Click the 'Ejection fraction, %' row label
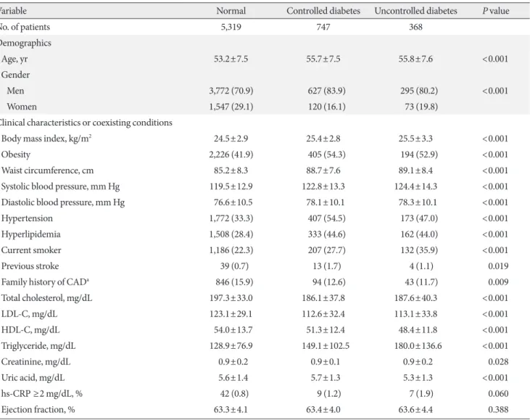 tap(38, 410)
